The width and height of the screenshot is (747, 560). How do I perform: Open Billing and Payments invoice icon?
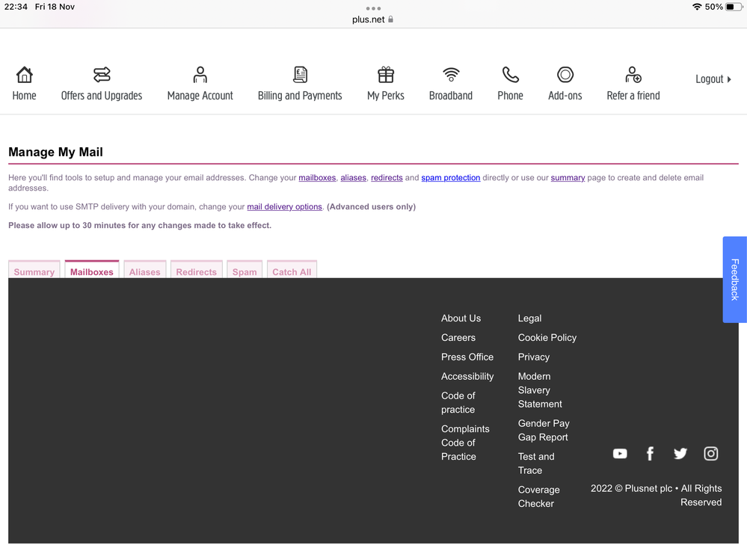(300, 75)
